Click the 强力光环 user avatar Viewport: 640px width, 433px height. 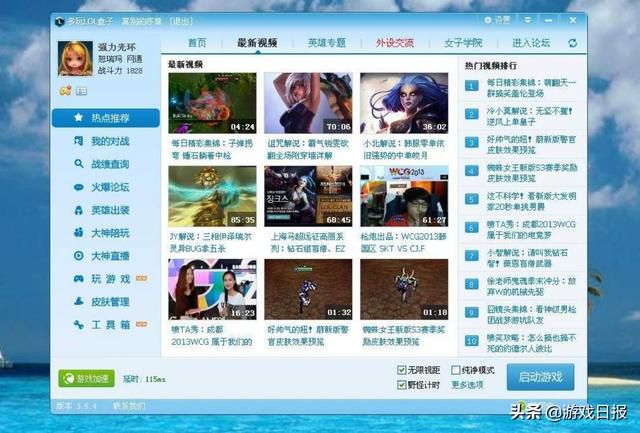pos(75,58)
